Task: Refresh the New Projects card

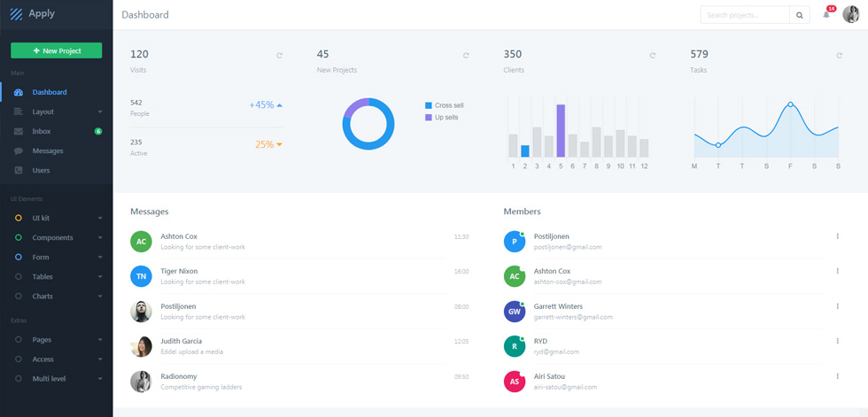Action: [x=466, y=55]
